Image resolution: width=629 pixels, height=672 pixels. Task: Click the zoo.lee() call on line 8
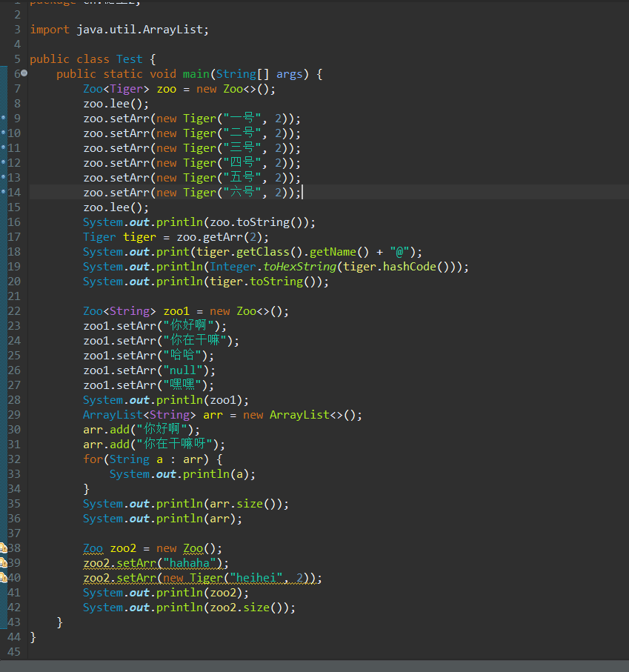116,104
